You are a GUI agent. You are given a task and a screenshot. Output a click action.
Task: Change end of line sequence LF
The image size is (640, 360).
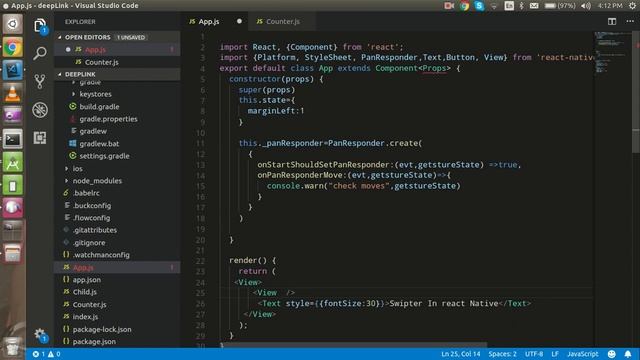tap(555, 354)
